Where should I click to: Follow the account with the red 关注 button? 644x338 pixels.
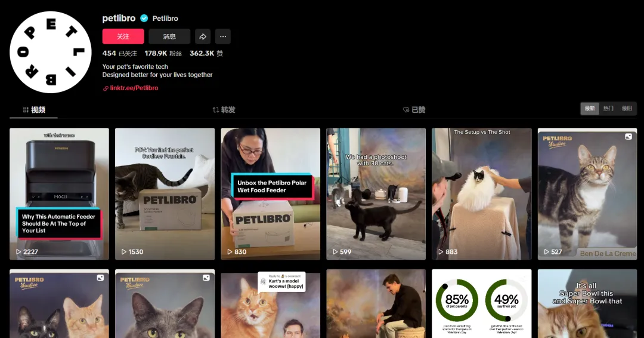123,36
